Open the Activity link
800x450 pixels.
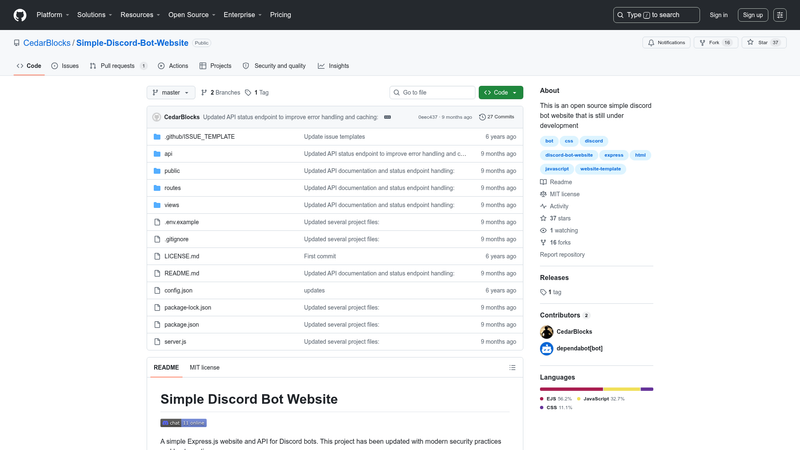point(554,206)
